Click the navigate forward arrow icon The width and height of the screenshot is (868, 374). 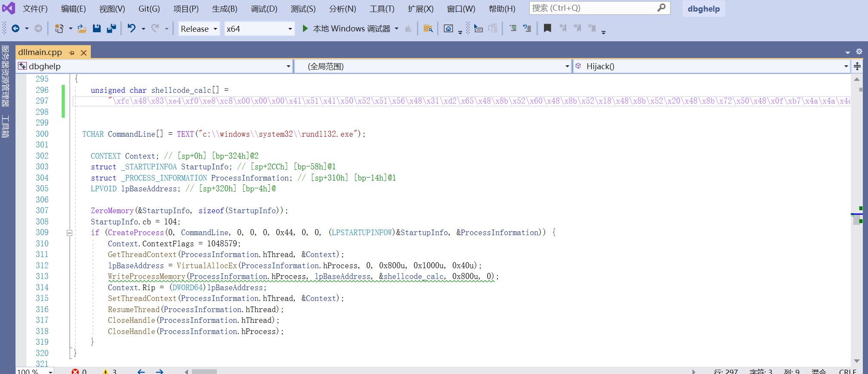(x=38, y=28)
